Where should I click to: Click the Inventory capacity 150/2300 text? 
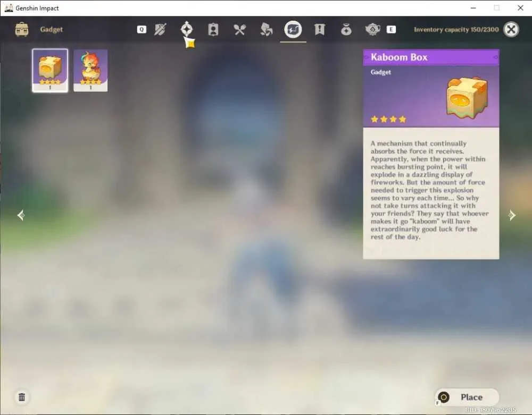pos(456,29)
